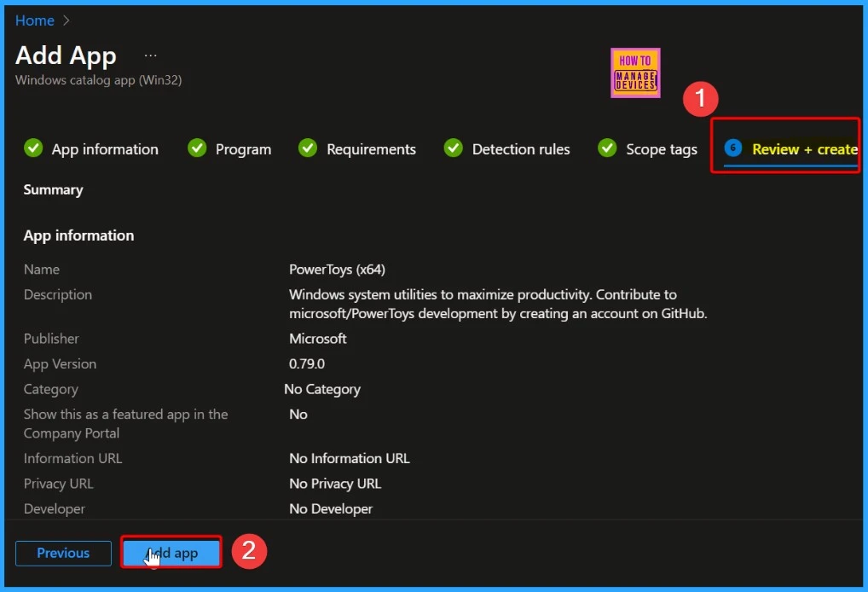
Task: Click the green checkmark beside Program
Action: pos(197,148)
